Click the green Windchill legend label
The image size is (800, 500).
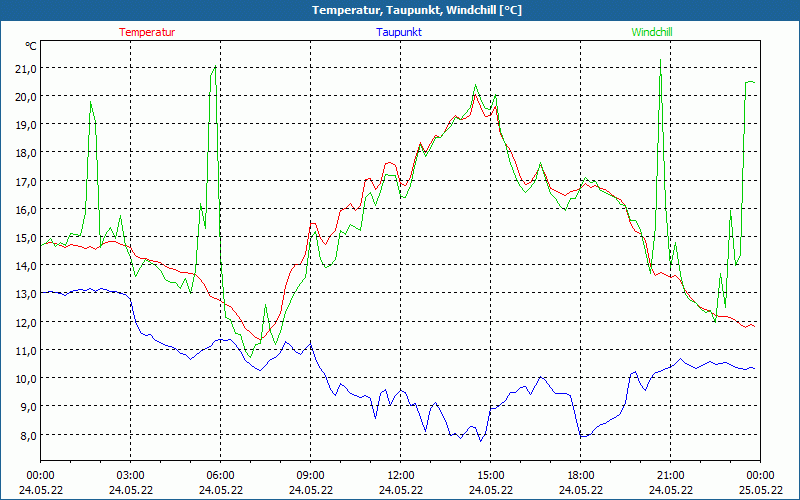[x=652, y=32]
